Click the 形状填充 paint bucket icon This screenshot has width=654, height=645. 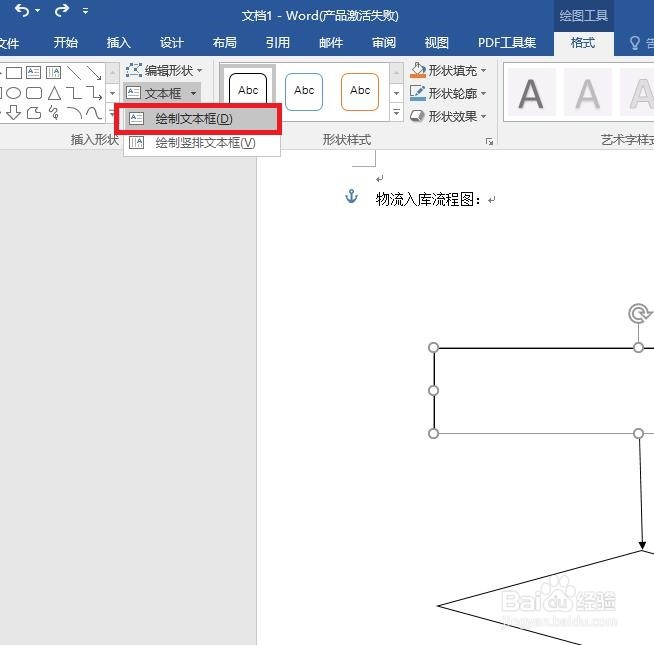pyautogui.click(x=418, y=70)
